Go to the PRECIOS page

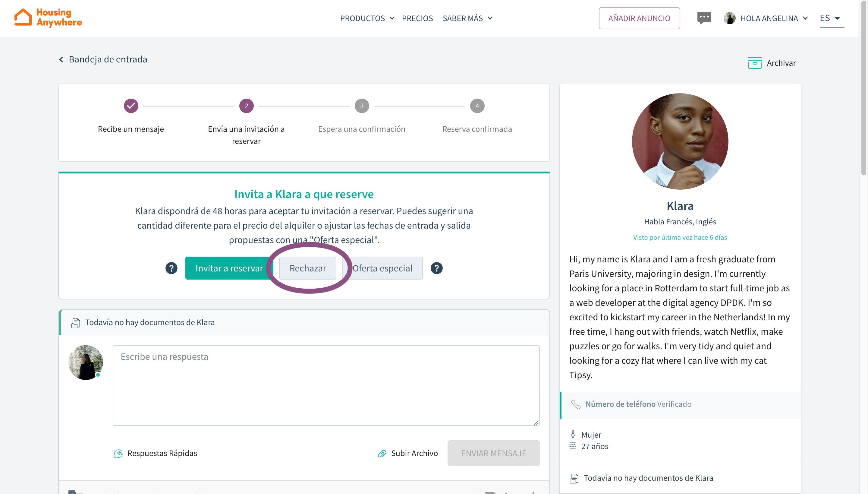click(417, 18)
